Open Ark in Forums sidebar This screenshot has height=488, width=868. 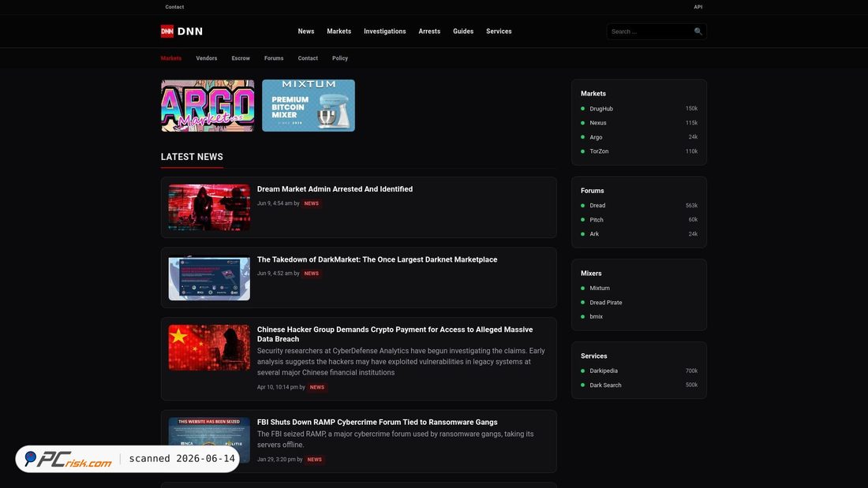point(594,234)
